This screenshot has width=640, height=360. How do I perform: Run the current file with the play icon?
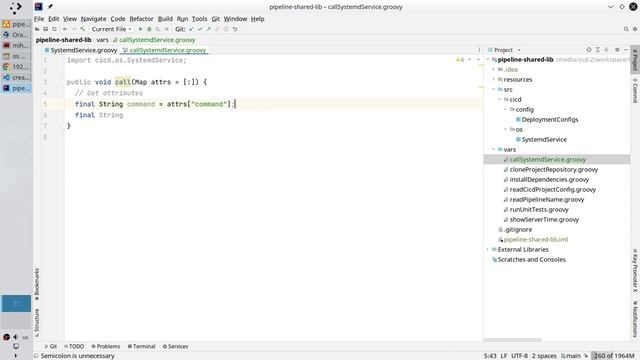pos(140,29)
